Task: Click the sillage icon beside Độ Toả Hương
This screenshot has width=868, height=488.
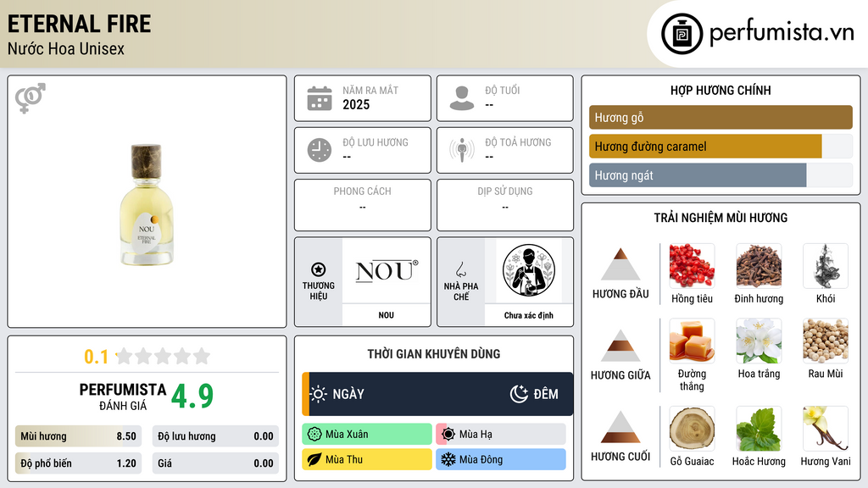Action: (x=462, y=150)
